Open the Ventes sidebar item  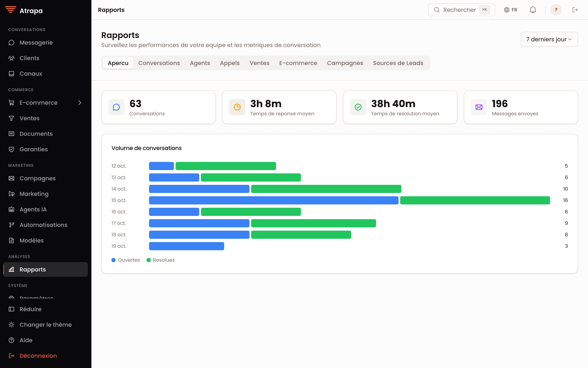[x=46, y=118]
